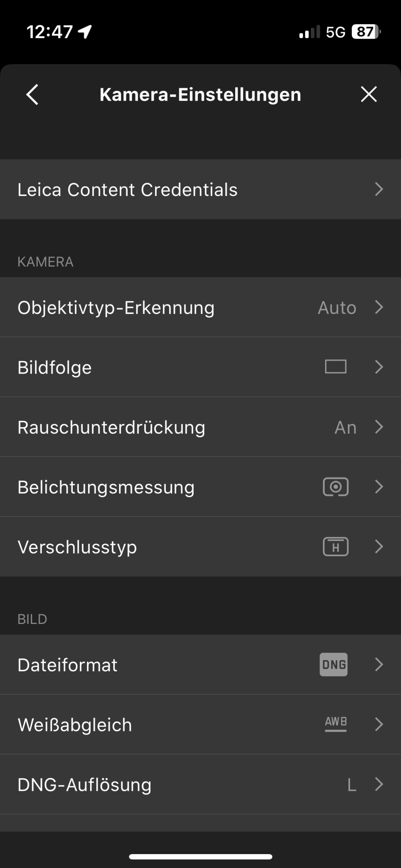The height and width of the screenshot is (868, 401).
Task: Open Objektivtyp-Erkennung chevron
Action: (x=379, y=307)
